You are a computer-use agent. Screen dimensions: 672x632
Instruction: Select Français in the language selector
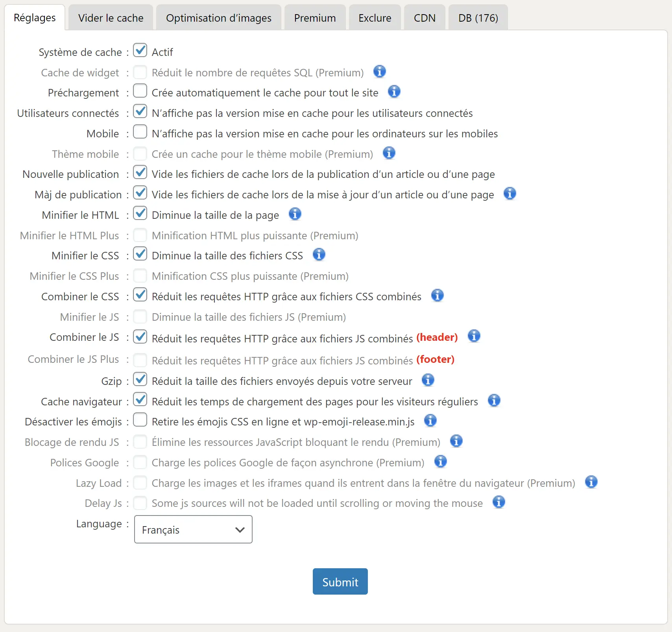click(x=193, y=529)
